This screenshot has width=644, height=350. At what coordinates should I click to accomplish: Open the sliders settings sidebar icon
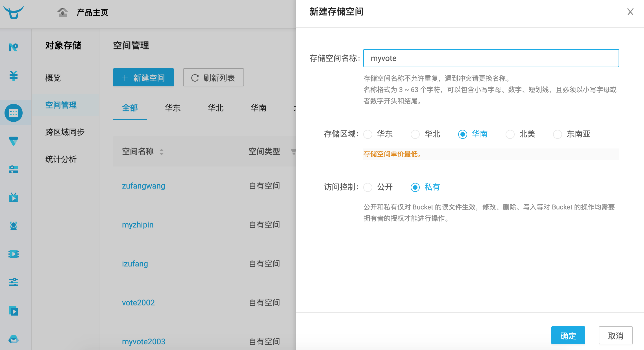tap(13, 282)
